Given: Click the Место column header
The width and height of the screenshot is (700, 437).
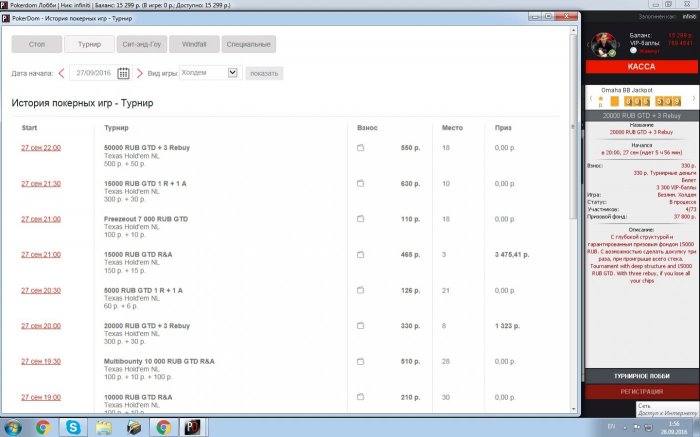Looking at the screenshot, I should (x=452, y=128).
